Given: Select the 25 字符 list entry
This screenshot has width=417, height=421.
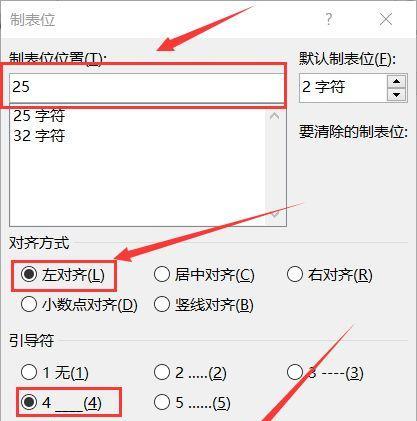Looking at the screenshot, I should coord(39,116).
